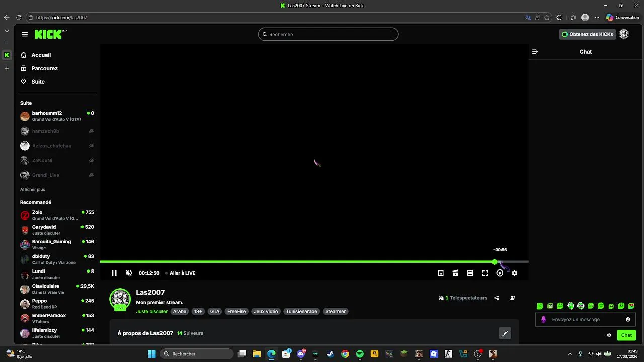Viewport: 644px width, 362px height.
Task: Open lifeismizzy recommended channel
Action: (57, 333)
